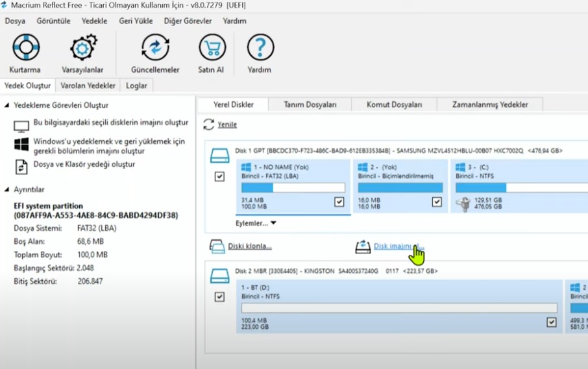Click the '2.048' Başlangıç Sektörü value

point(85,268)
